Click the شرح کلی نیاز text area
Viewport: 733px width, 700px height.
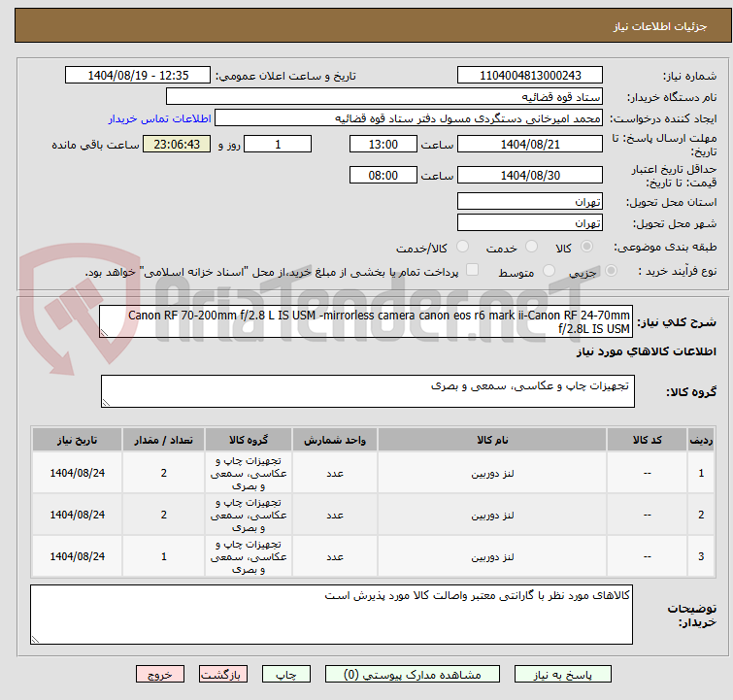click(x=367, y=322)
